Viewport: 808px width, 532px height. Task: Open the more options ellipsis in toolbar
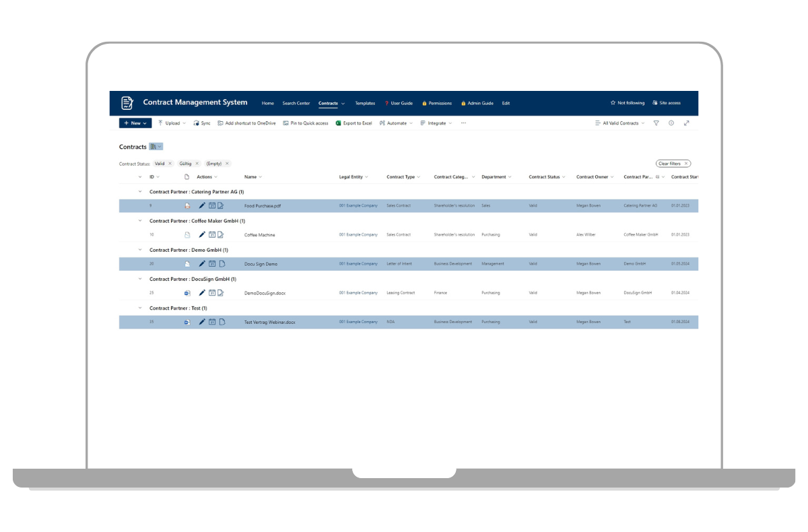(463, 123)
